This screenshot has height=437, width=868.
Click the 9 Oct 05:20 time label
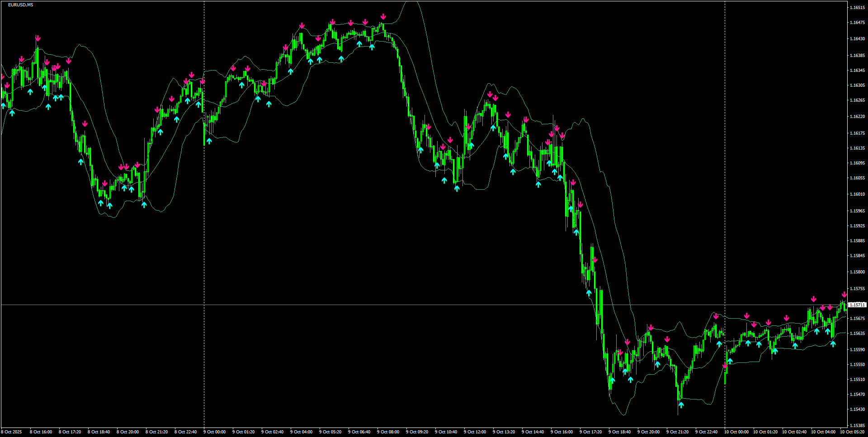(x=330, y=432)
